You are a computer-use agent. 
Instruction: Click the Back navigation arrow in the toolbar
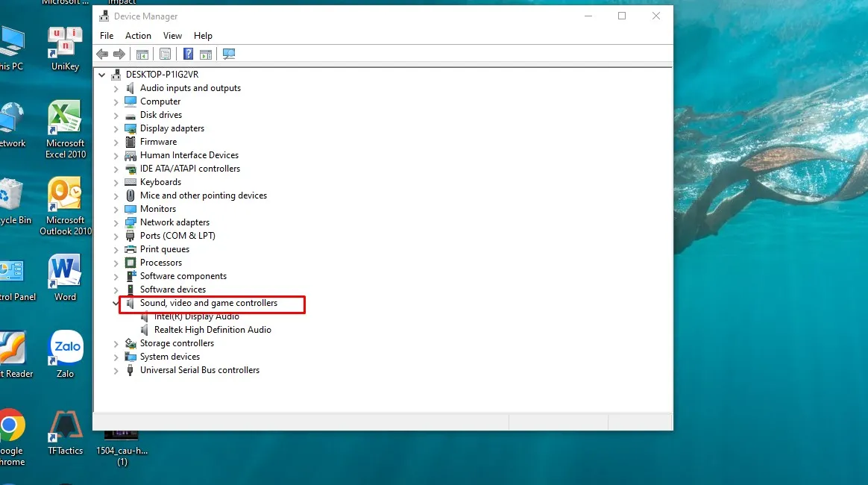point(102,53)
